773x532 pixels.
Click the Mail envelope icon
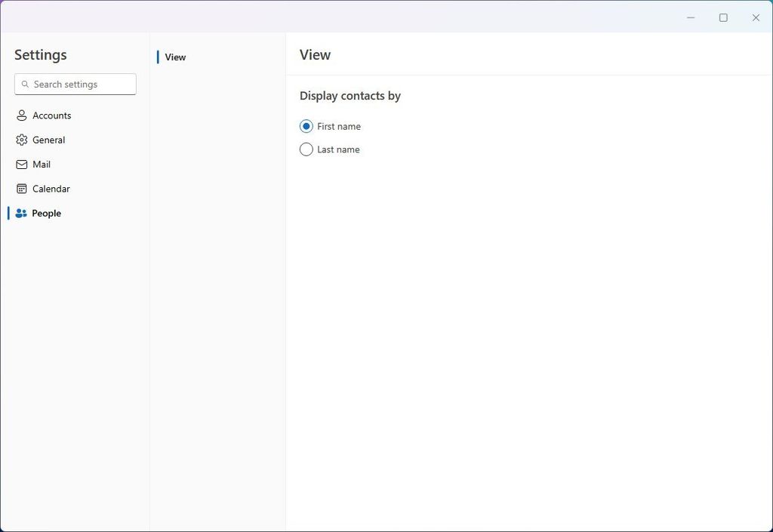point(22,165)
